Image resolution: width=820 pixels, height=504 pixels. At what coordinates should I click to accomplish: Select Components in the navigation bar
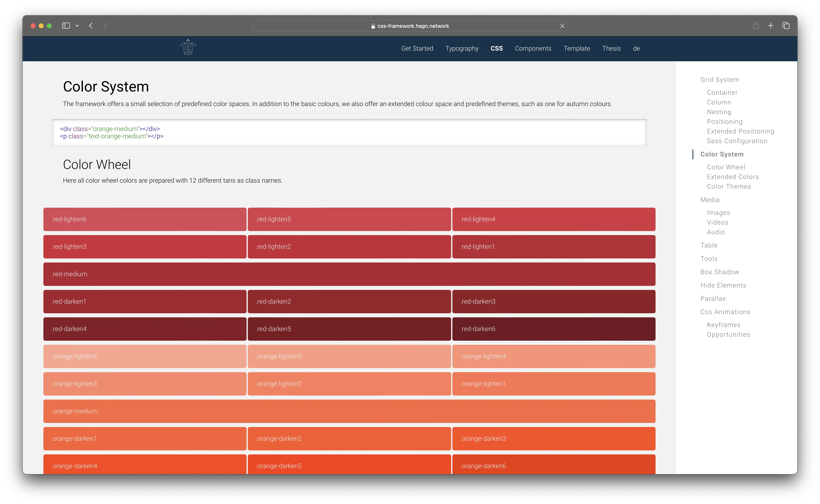pos(533,48)
